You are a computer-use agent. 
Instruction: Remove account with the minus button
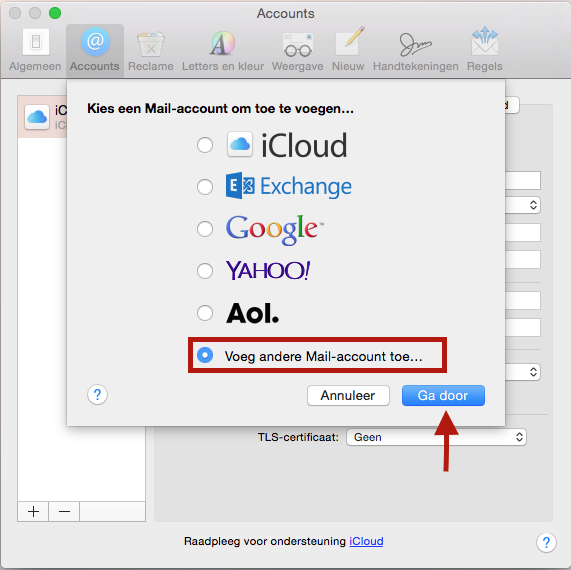click(64, 511)
